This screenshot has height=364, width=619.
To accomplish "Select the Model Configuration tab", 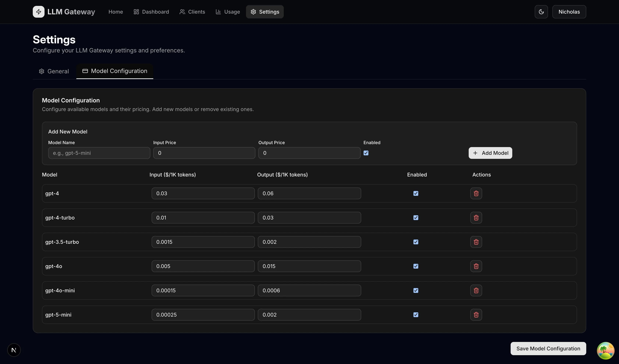I will pyautogui.click(x=114, y=71).
